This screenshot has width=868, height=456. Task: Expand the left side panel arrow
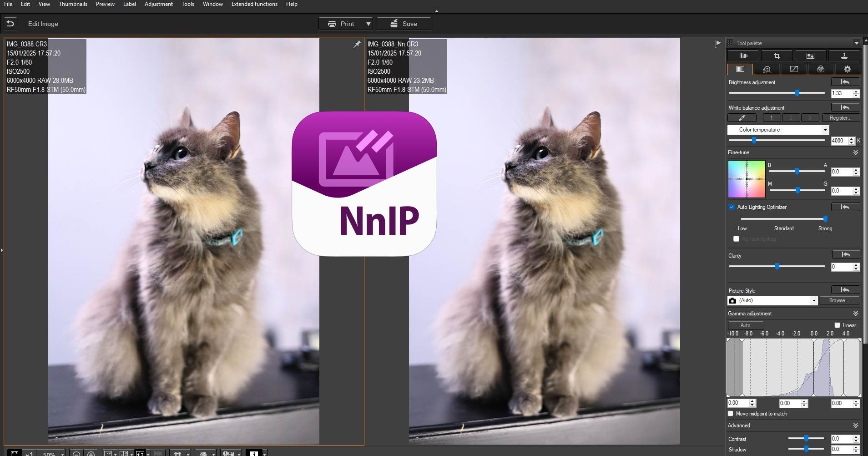click(2, 250)
